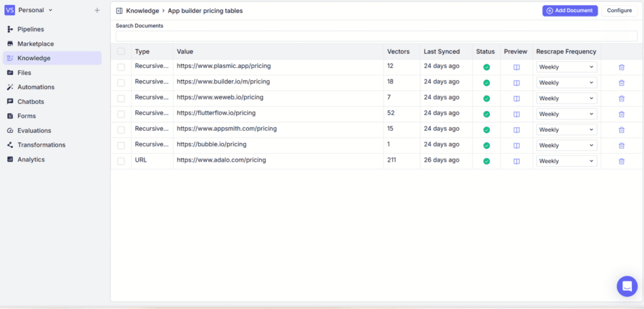Image resolution: width=644 pixels, height=309 pixels.
Task: Delete the plasmic.app pricing document
Action: pyautogui.click(x=621, y=67)
